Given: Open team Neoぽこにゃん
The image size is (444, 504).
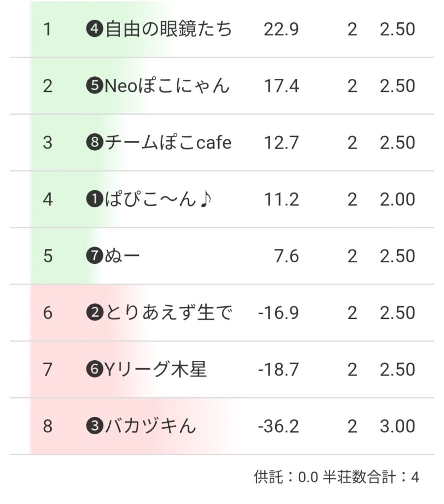Looking at the screenshot, I should pyautogui.click(x=167, y=86).
